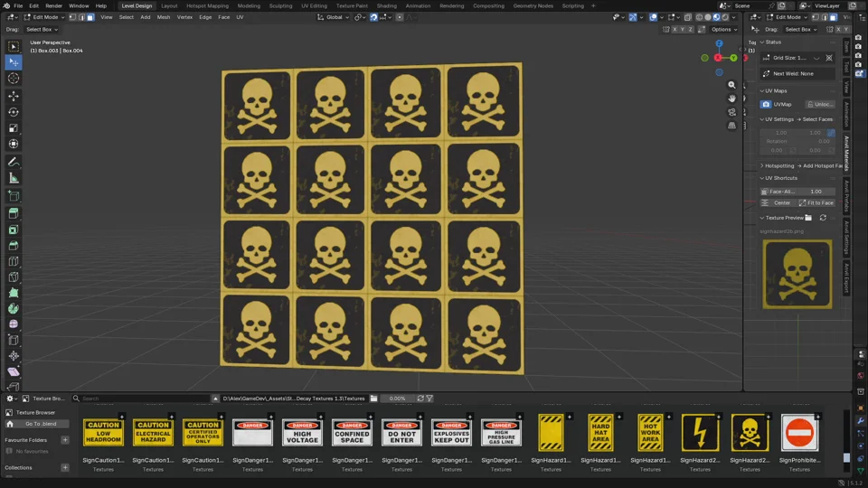Activate the Cursor tool

tap(14, 79)
